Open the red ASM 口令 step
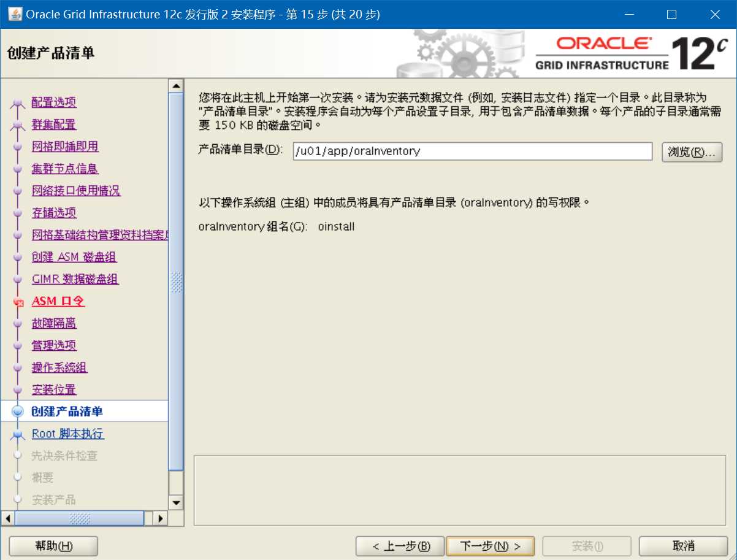The image size is (737, 560). tap(58, 301)
